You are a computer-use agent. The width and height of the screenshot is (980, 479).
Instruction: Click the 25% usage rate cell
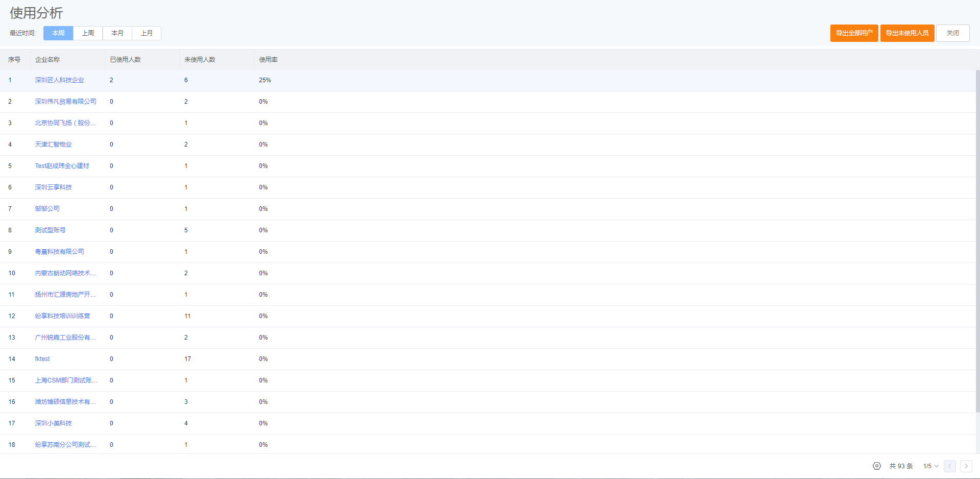click(x=265, y=80)
